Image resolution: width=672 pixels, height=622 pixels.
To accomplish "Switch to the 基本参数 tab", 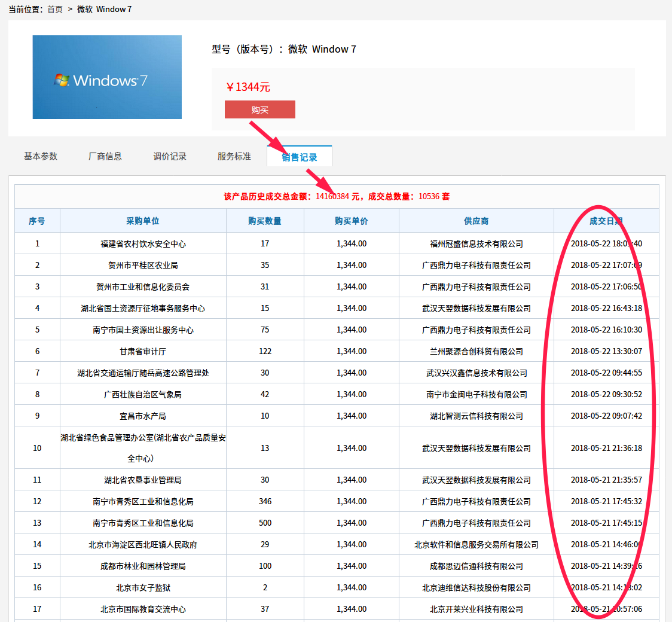I will coord(41,157).
